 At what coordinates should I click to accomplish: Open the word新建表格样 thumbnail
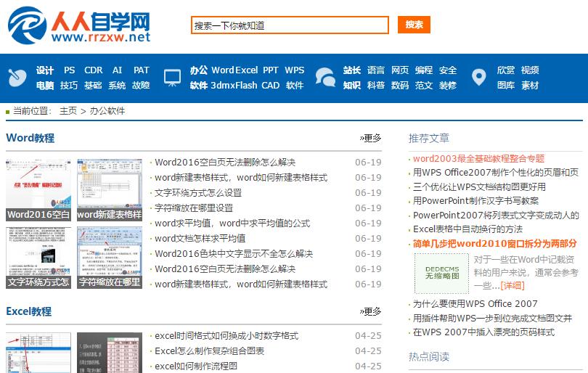(110, 190)
